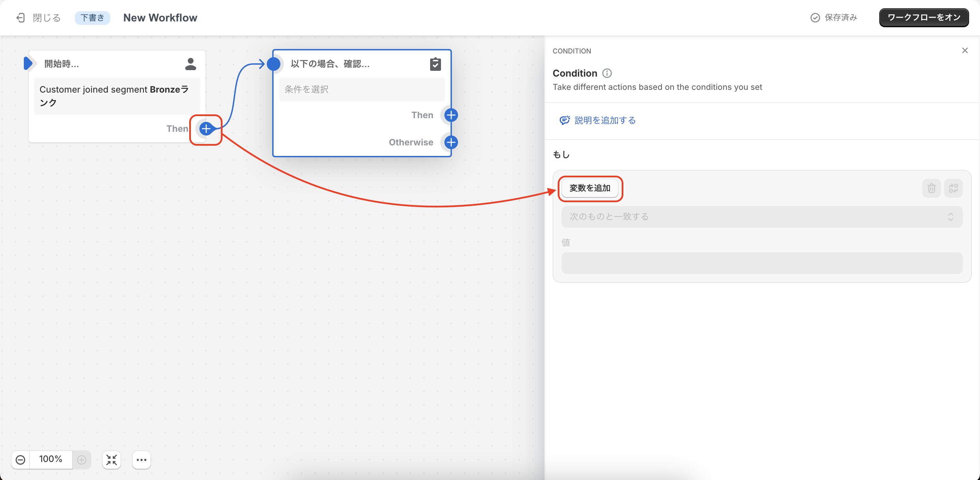
Task: Open the 次のものと一致する operator dropdown
Action: tap(762, 217)
